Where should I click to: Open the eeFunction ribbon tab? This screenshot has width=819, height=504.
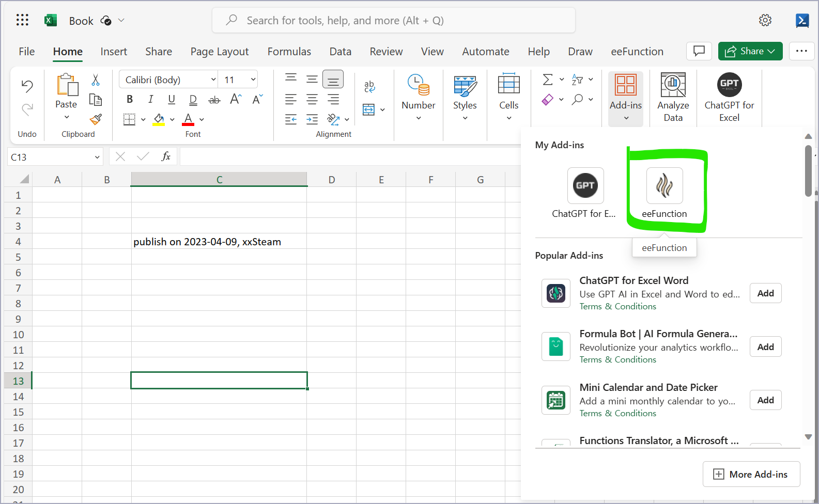[637, 52]
